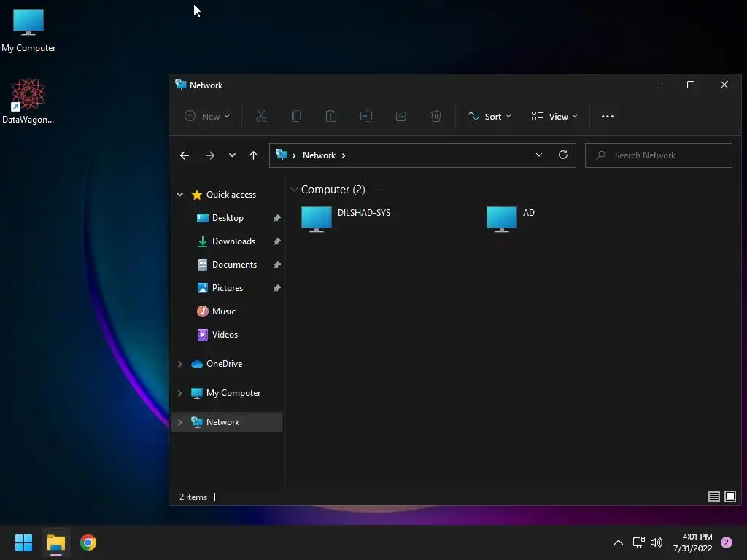Image resolution: width=747 pixels, height=560 pixels.
Task: Open the Sort dropdown
Action: click(489, 116)
